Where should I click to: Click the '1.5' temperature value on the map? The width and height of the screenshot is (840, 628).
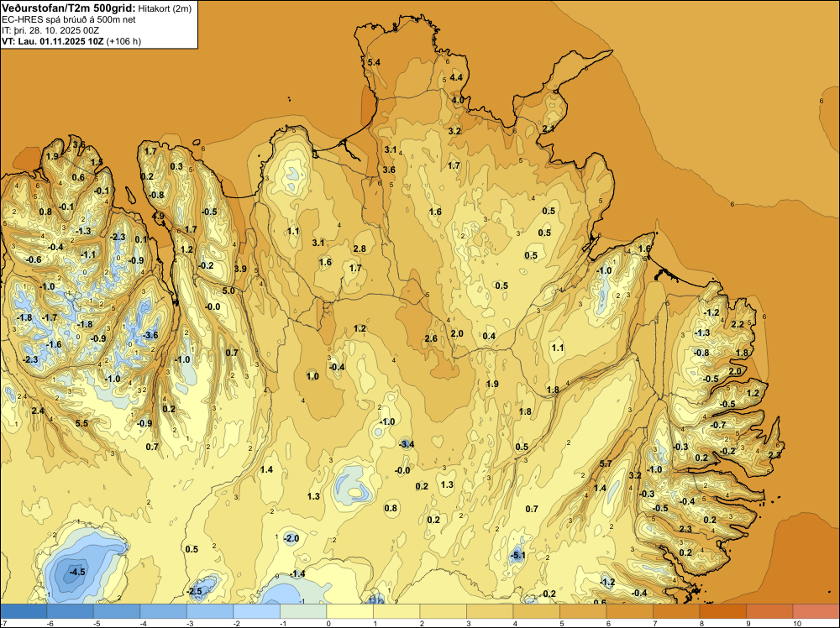[97, 162]
